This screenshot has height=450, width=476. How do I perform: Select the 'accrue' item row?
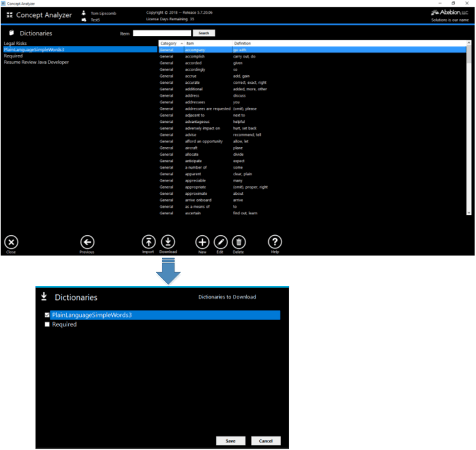[312, 76]
